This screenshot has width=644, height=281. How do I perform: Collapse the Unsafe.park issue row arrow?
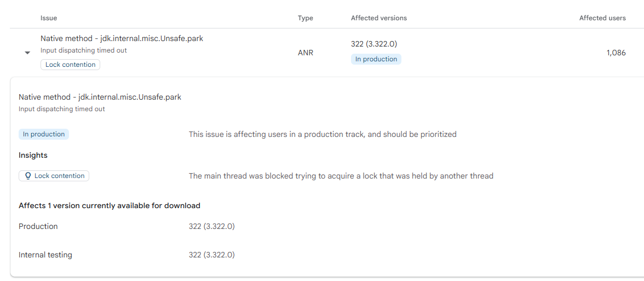tap(27, 53)
